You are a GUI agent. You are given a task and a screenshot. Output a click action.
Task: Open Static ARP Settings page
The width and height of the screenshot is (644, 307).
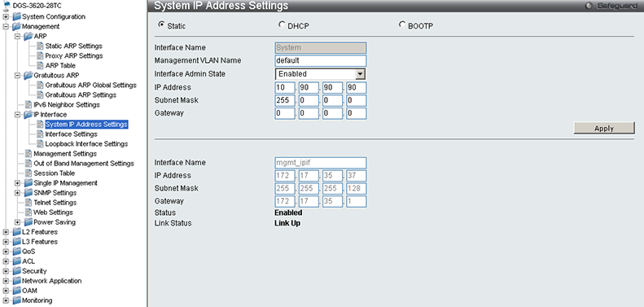74,46
